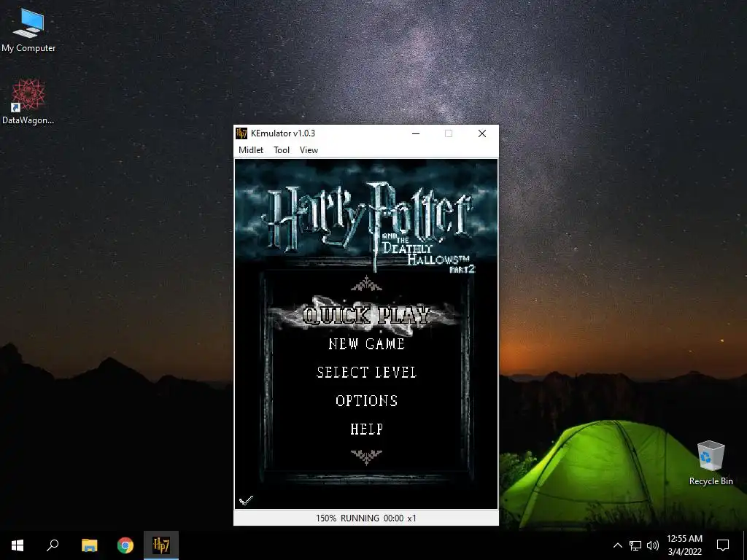Image resolution: width=747 pixels, height=560 pixels.
Task: Click the down arrow ornament below menu
Action: pos(366,457)
